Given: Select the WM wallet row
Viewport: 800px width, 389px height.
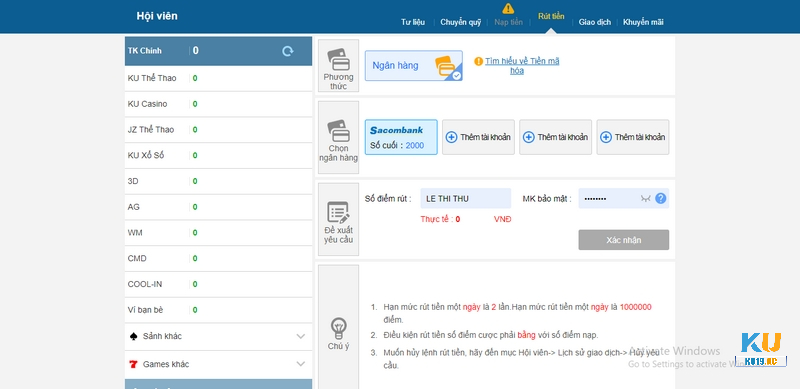Looking at the screenshot, I should point(218,233).
